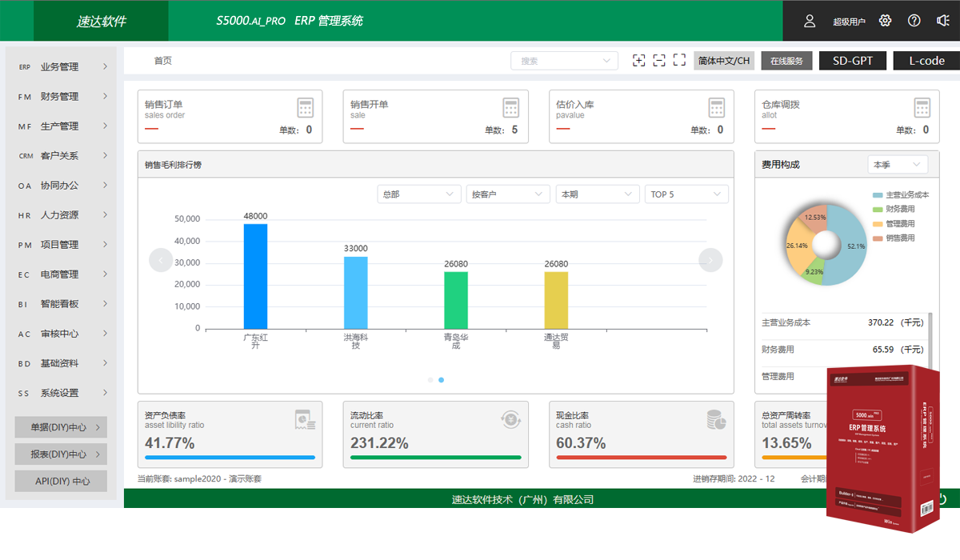Open API(DIY) 中心 button
This screenshot has width=960, height=560.
point(61,482)
